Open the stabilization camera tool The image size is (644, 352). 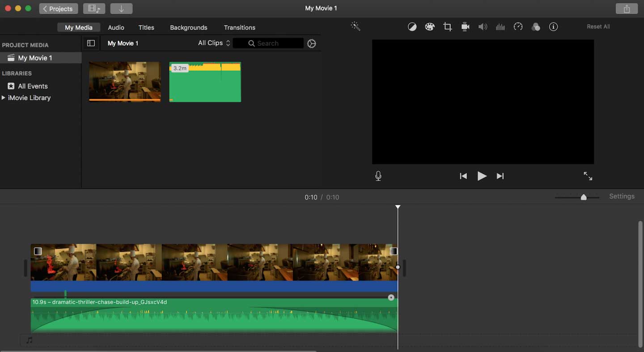click(465, 27)
